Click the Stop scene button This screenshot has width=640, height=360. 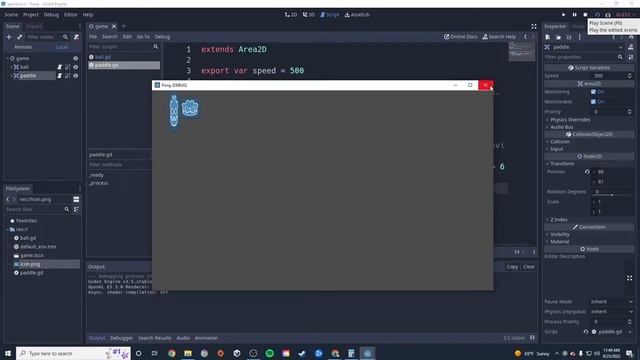[585, 15]
